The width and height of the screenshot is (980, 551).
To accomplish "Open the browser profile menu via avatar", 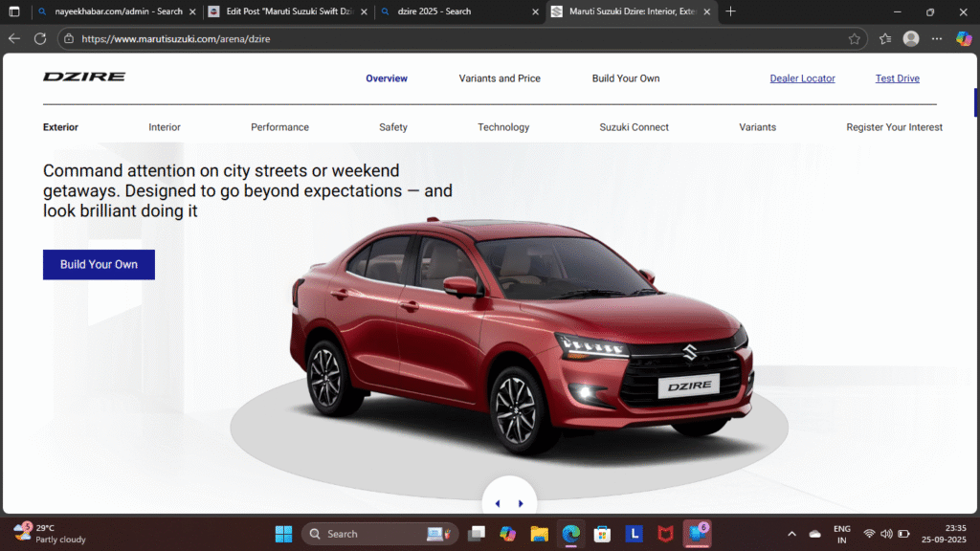I will point(910,38).
